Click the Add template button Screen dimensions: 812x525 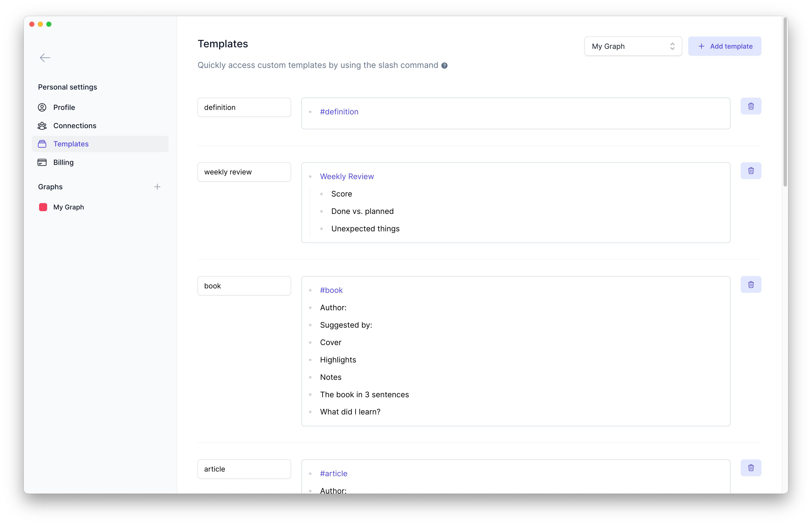click(725, 46)
